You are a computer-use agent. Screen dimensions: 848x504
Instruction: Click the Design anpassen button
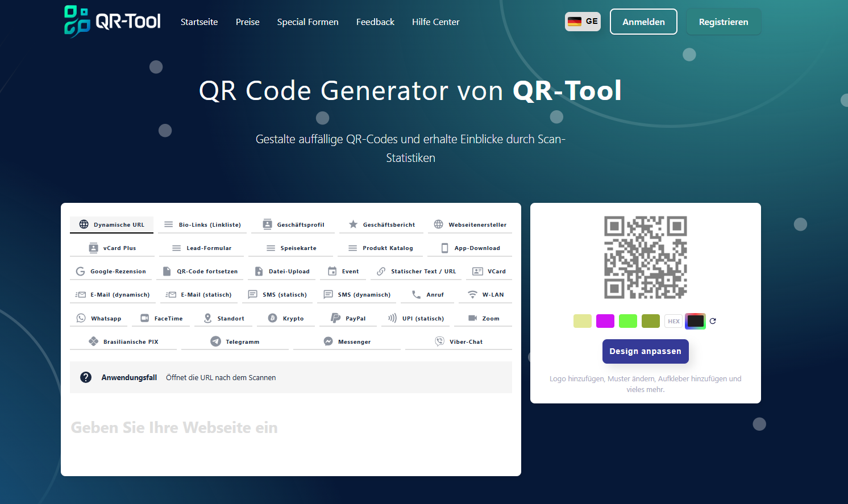tap(645, 351)
